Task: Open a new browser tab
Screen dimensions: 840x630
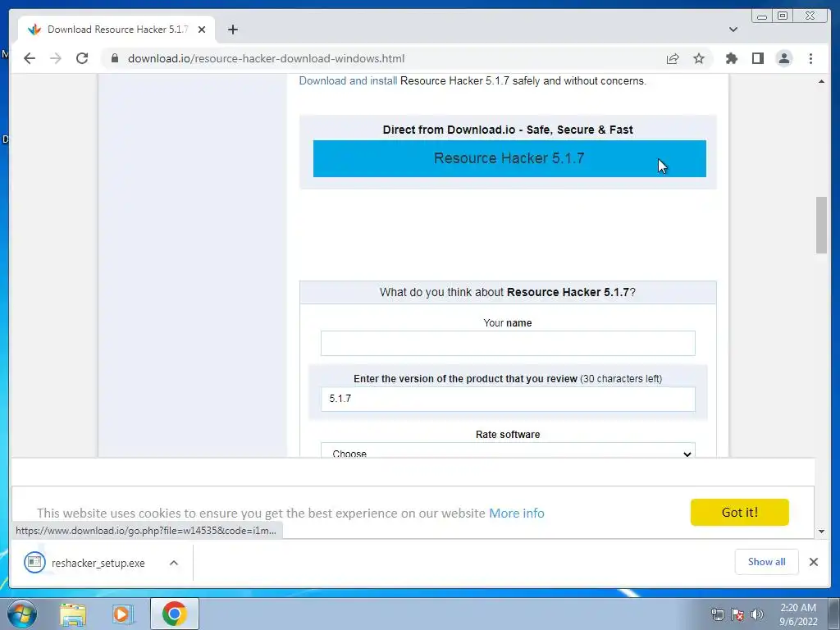Action: (232, 30)
